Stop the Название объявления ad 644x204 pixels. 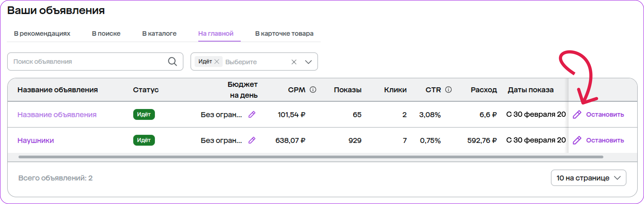[x=605, y=114]
